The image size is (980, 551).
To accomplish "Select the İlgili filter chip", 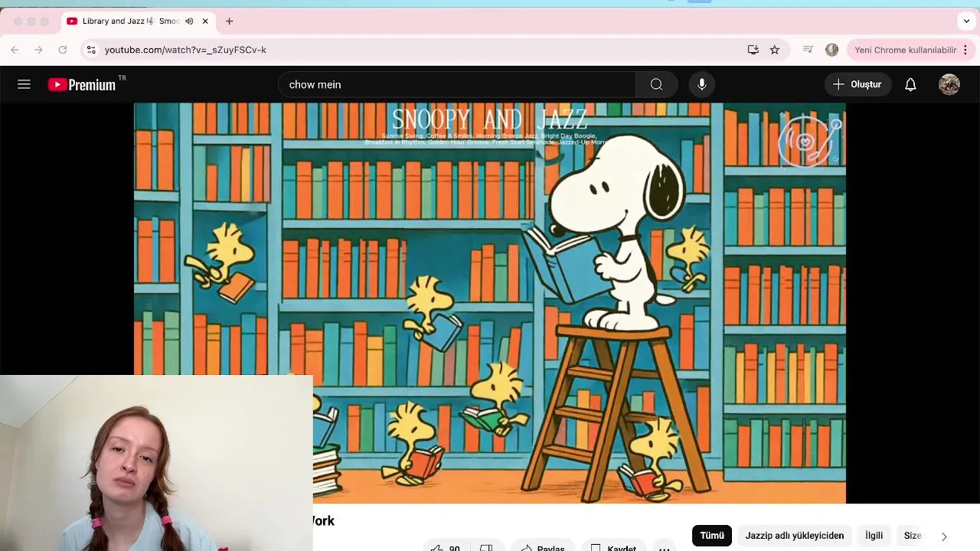I will pyautogui.click(x=874, y=536).
